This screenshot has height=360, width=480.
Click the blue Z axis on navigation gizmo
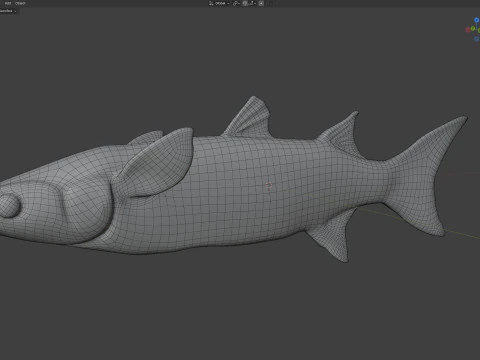pos(476,20)
